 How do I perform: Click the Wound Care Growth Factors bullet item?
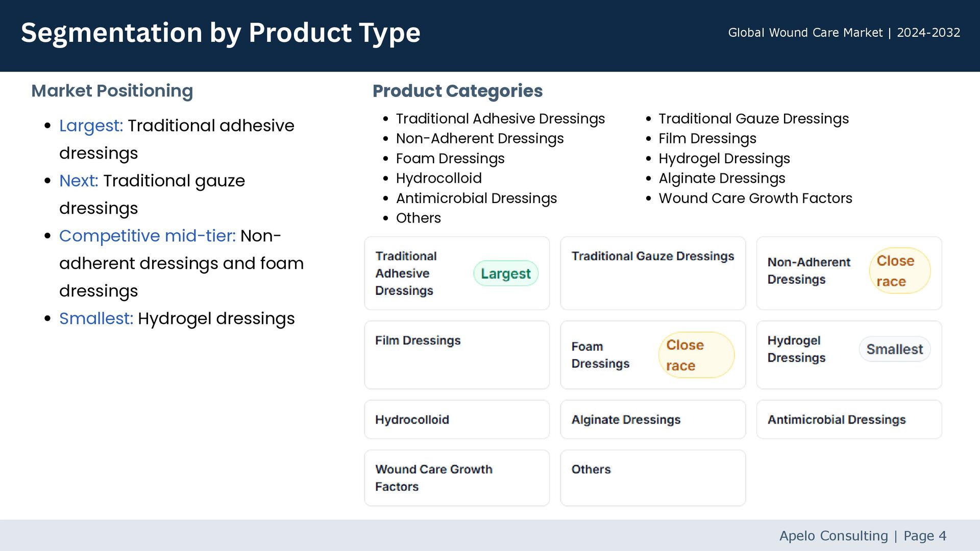tap(755, 198)
